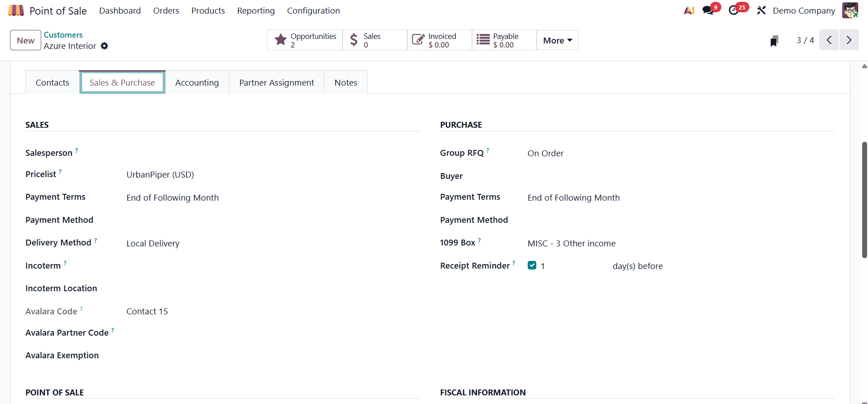Navigate to next record with right arrow
The height and width of the screenshot is (404, 868).
pos(849,40)
